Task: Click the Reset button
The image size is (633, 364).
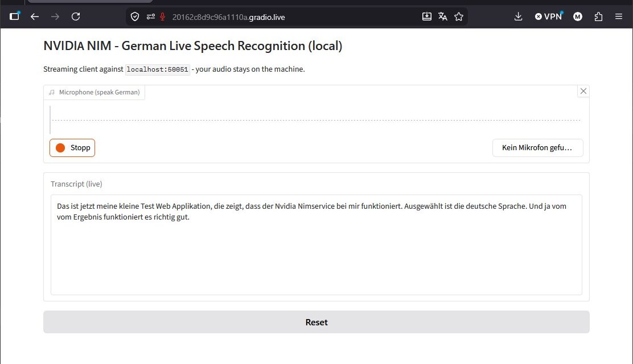Action: point(316,322)
